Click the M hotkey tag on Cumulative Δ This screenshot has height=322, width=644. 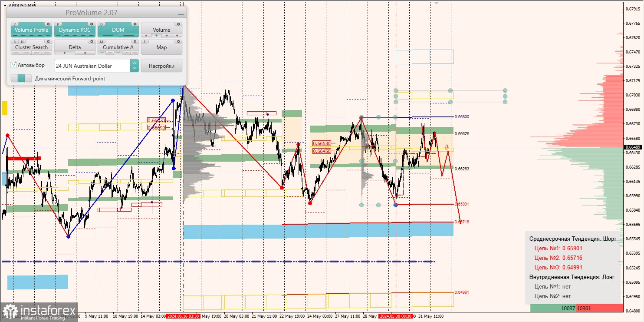[x=102, y=42]
